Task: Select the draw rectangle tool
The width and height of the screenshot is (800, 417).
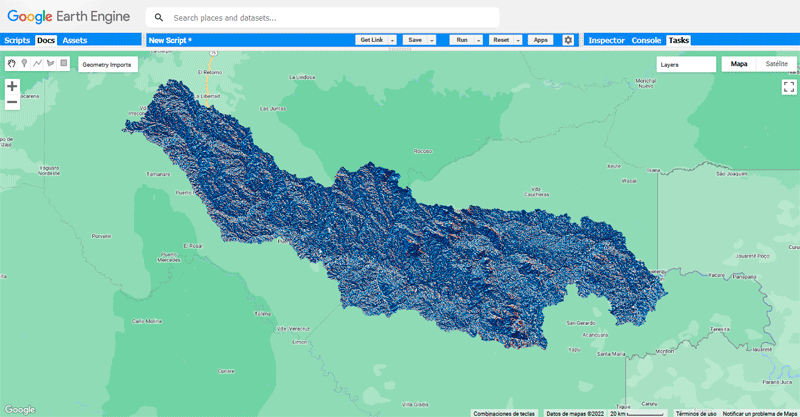Action: 64,64
